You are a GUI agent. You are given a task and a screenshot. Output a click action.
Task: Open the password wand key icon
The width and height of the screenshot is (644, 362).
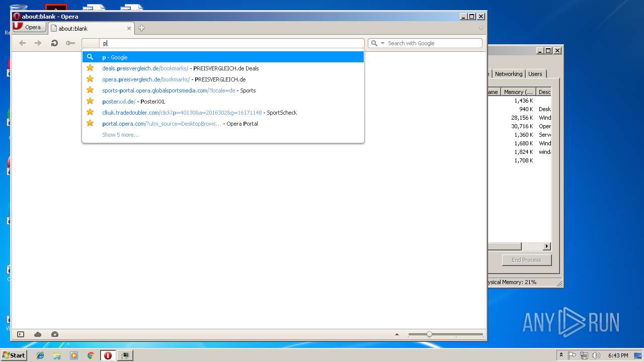click(x=70, y=43)
